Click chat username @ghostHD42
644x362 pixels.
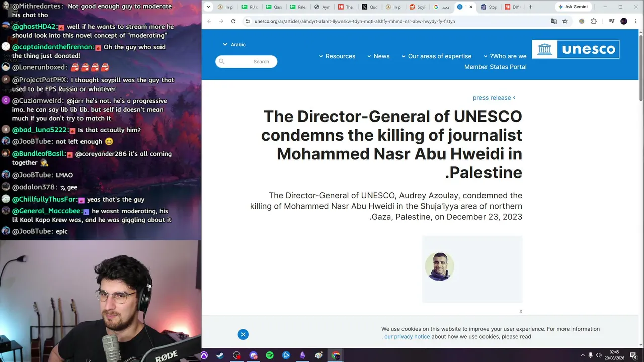point(34,27)
